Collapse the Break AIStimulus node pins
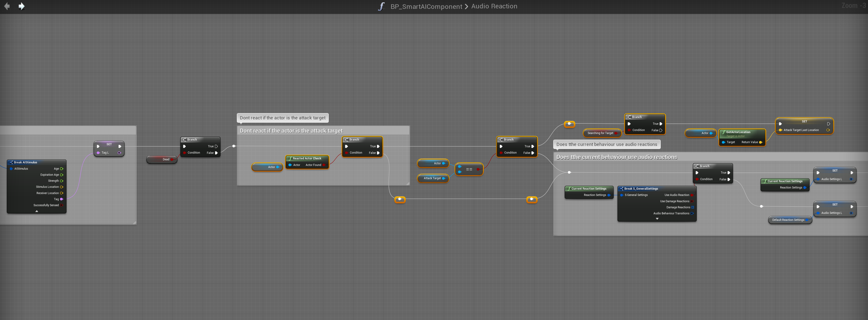This screenshot has width=868, height=320. pyautogui.click(x=37, y=211)
